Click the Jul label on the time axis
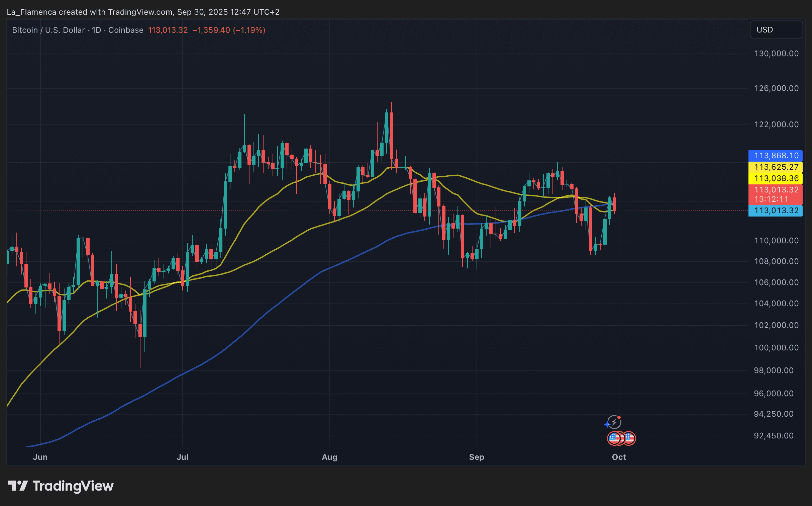Viewport: 812px width, 506px height. pos(183,457)
